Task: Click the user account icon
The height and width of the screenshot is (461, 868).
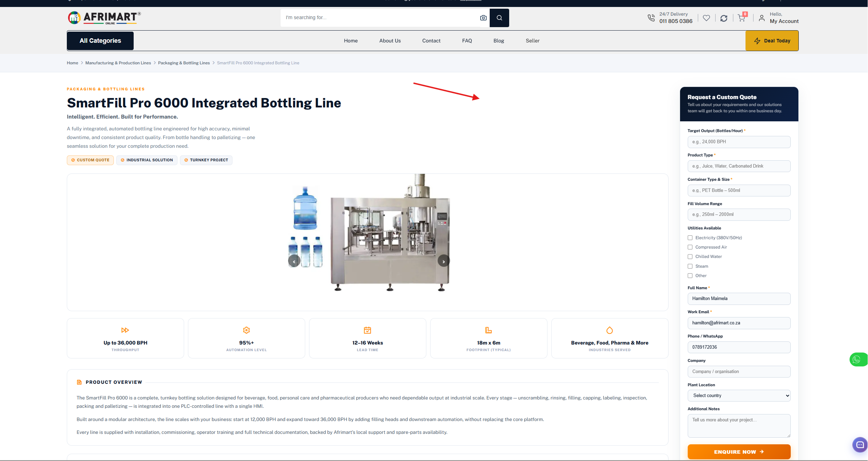Action: (x=762, y=18)
